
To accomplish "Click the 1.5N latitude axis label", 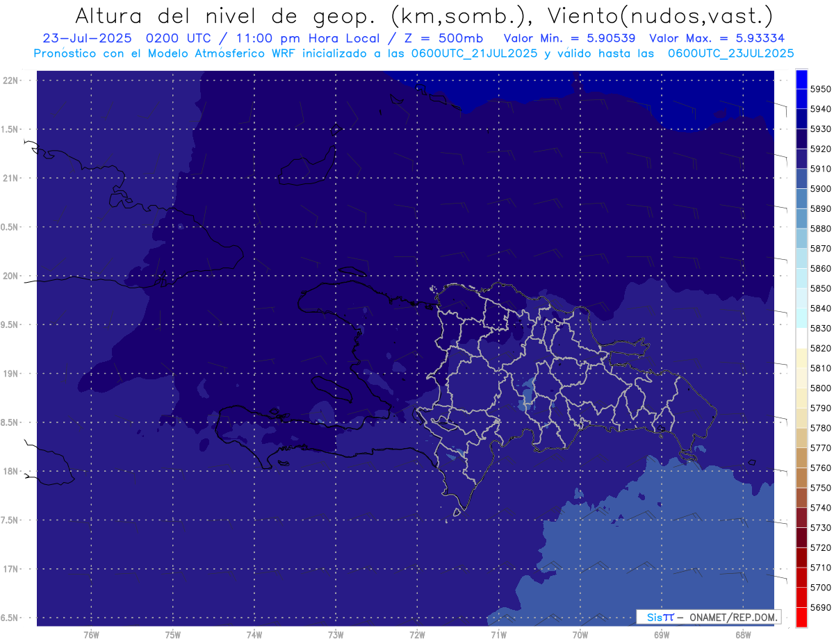I will [10, 129].
